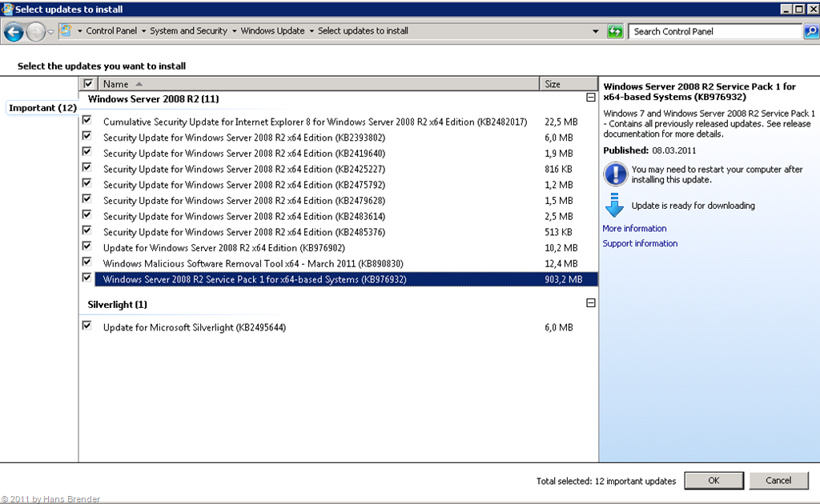
Task: Uncheck Security Update KB2475792
Action: (86, 182)
